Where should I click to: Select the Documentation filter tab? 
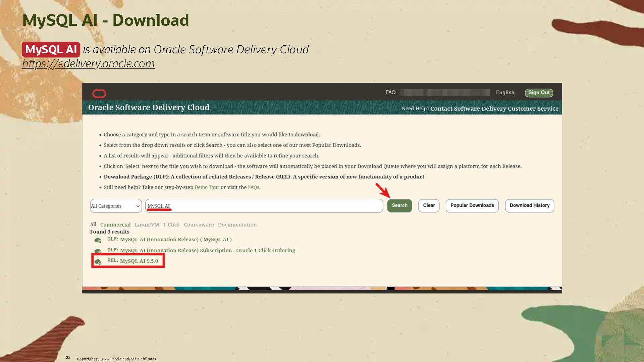(237, 225)
